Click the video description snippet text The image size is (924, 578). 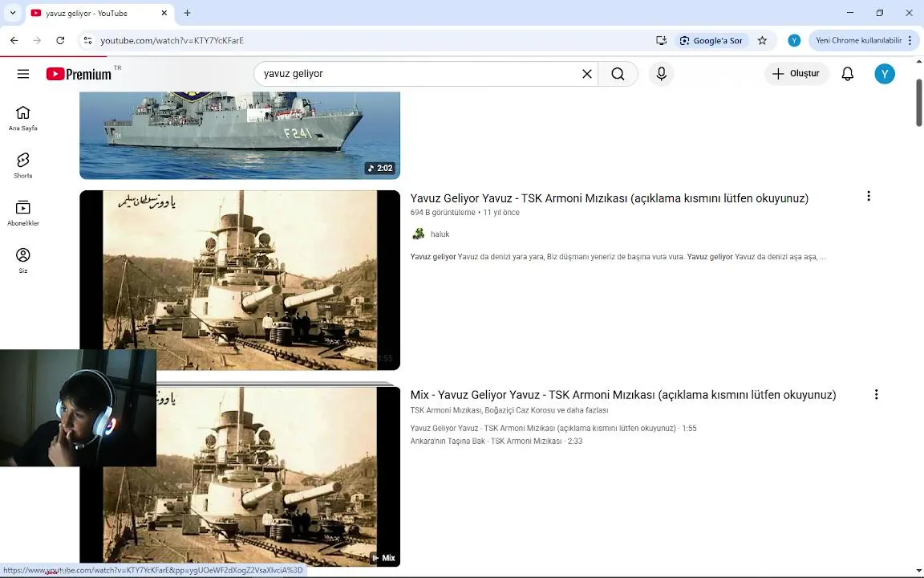[618, 257]
